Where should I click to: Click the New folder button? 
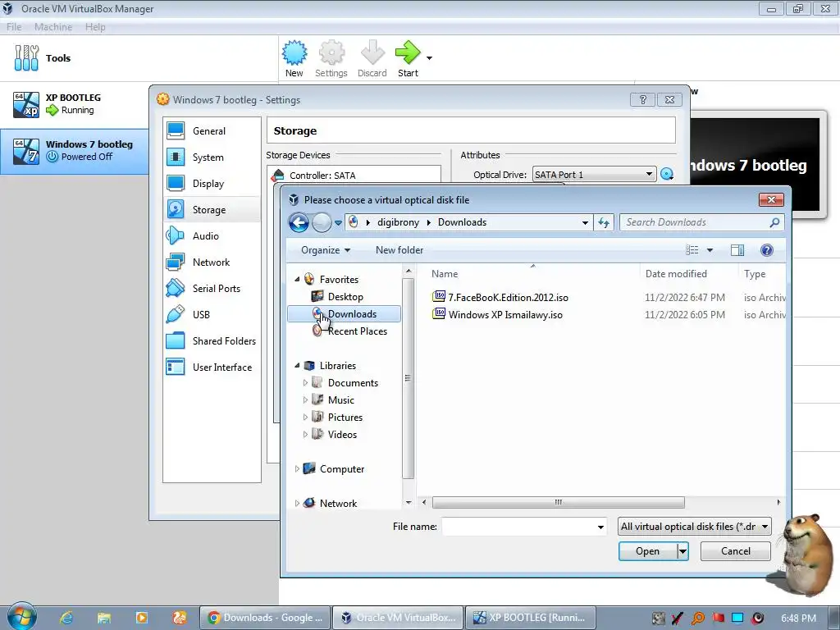pyautogui.click(x=399, y=250)
